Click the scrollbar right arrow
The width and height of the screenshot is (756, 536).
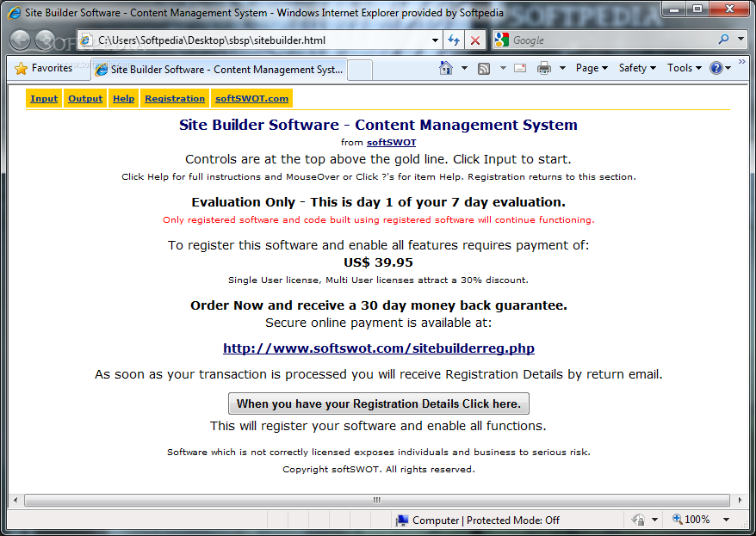point(740,501)
